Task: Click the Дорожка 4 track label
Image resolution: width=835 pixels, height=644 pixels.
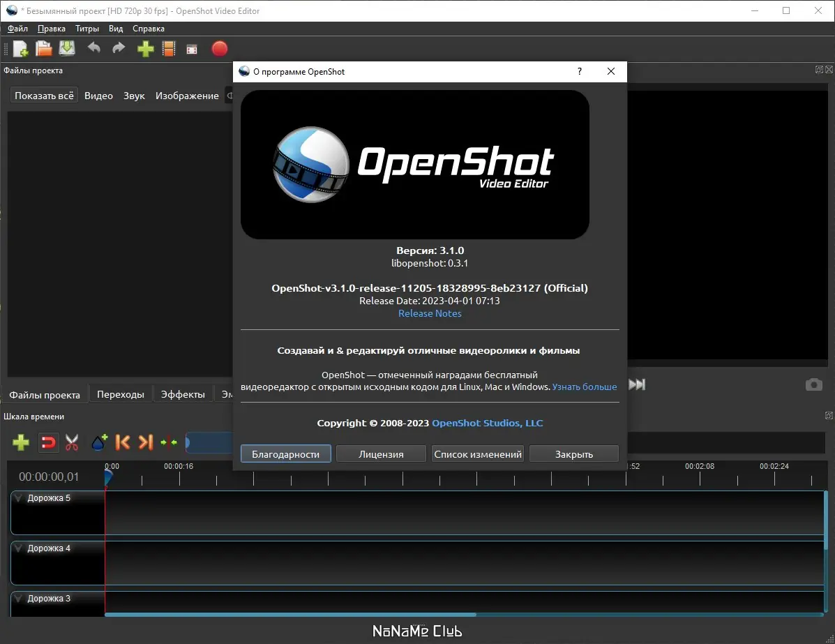Action: [49, 548]
